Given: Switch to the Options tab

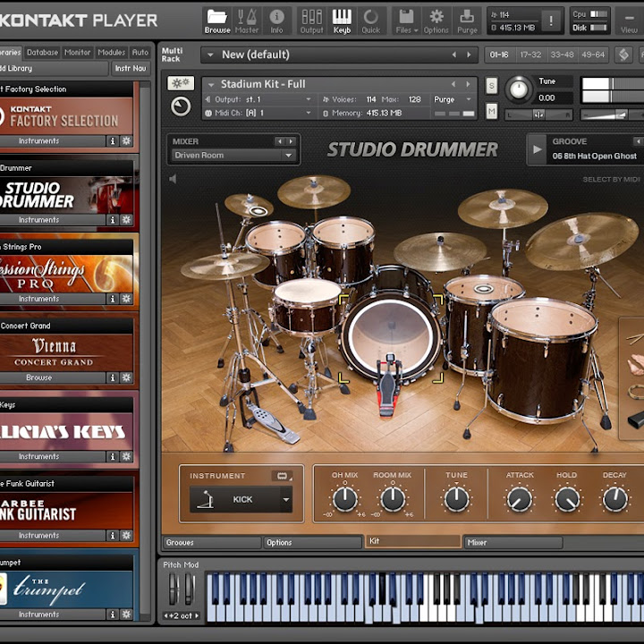Looking at the screenshot, I should [312, 543].
